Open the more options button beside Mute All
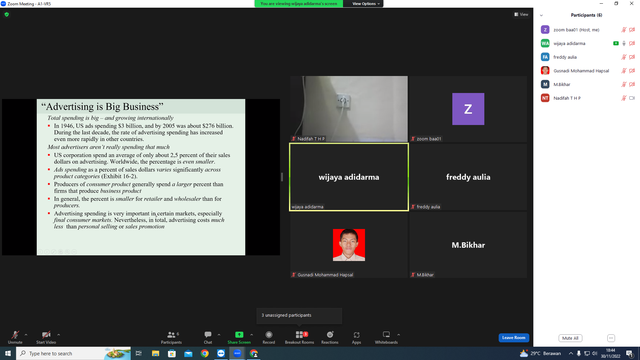The height and width of the screenshot is (360, 640). pyautogui.click(x=611, y=338)
